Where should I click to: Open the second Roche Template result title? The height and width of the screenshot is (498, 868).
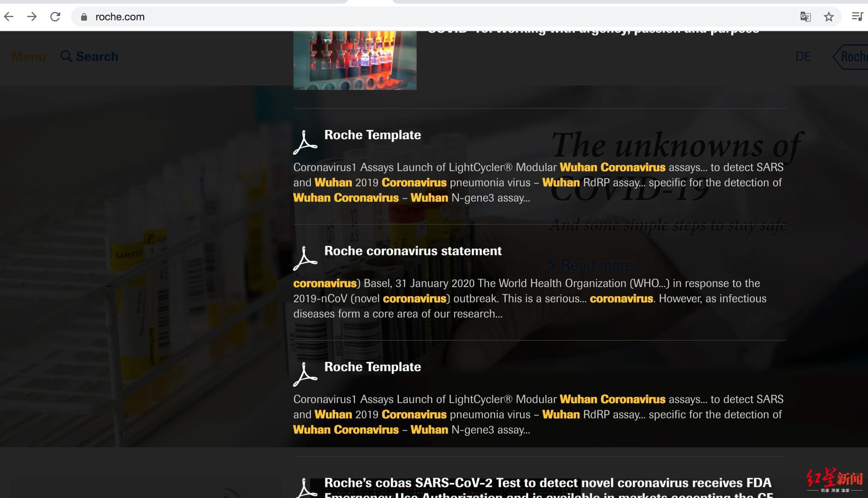click(x=372, y=367)
